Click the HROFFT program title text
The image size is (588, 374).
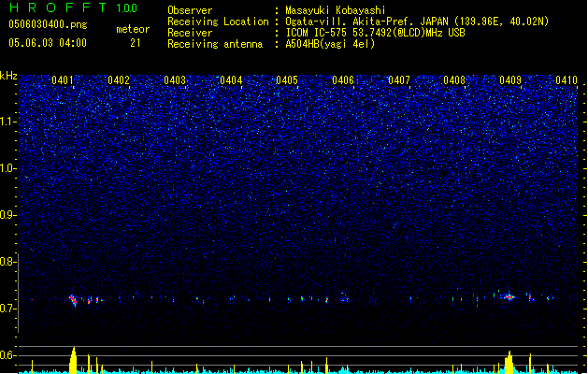(x=58, y=7)
